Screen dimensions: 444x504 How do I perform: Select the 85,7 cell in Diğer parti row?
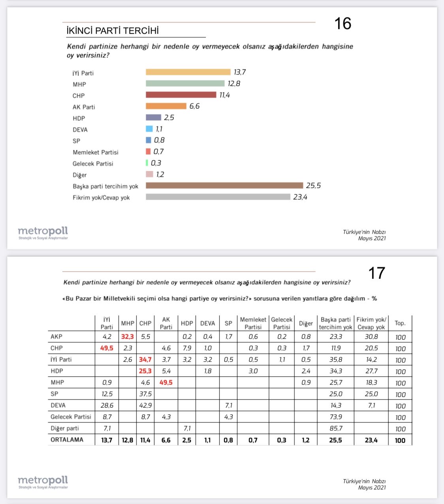tap(335, 428)
